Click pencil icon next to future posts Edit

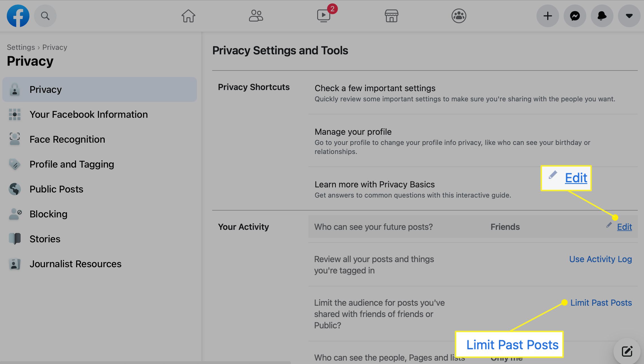(609, 225)
